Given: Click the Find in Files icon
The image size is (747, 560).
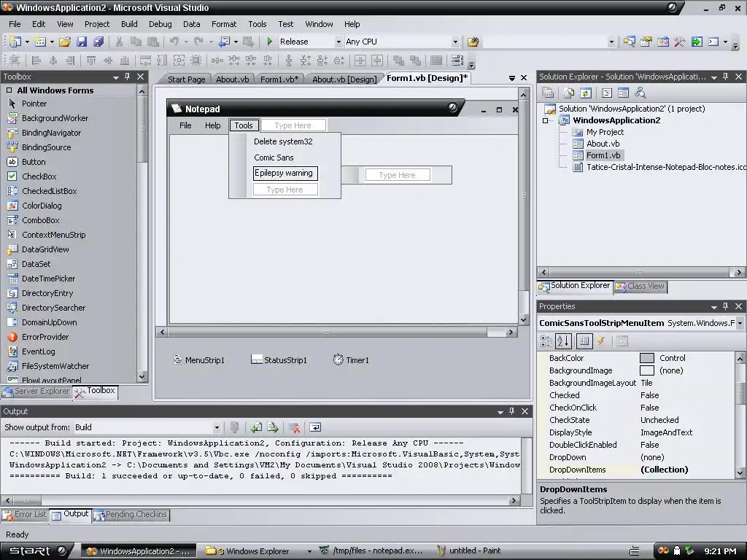Looking at the screenshot, I should [473, 42].
